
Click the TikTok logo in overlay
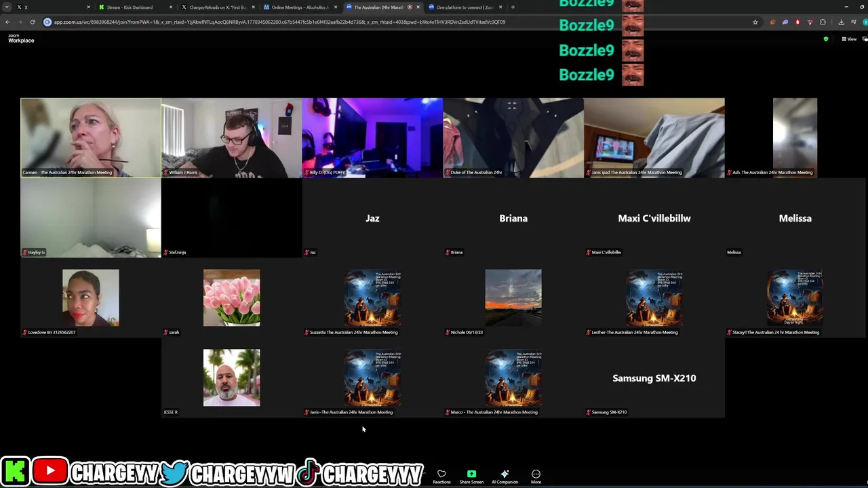click(x=309, y=472)
